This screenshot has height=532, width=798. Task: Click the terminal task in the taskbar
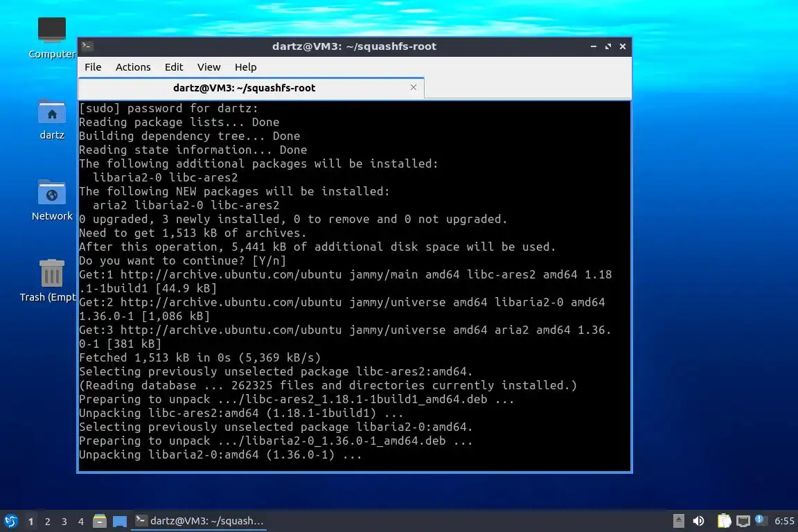(x=199, y=521)
